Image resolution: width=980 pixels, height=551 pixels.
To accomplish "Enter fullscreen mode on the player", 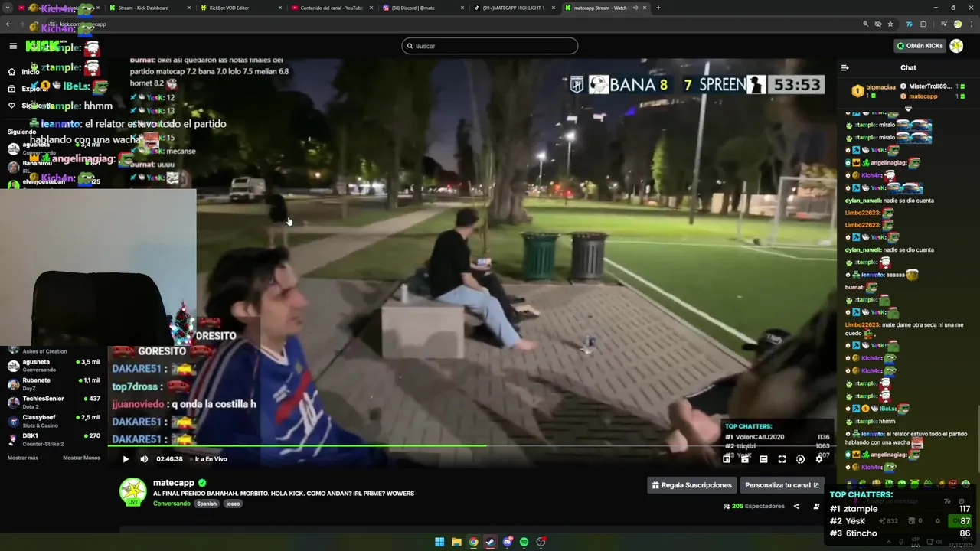I will 782,459.
